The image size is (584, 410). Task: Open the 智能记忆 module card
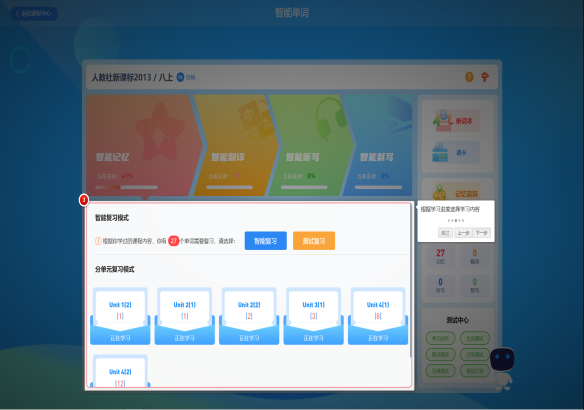coord(145,145)
